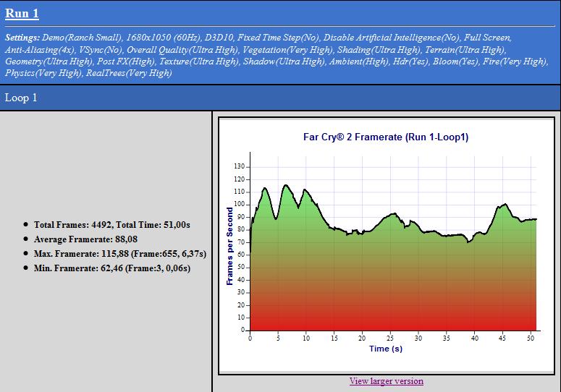Click the "25" label on the time axis
561x392 pixels.
pos(390,338)
